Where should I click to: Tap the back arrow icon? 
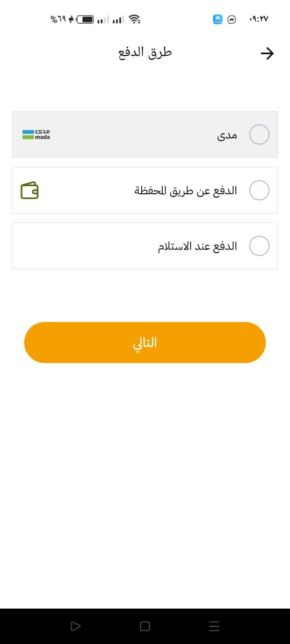[x=267, y=53]
